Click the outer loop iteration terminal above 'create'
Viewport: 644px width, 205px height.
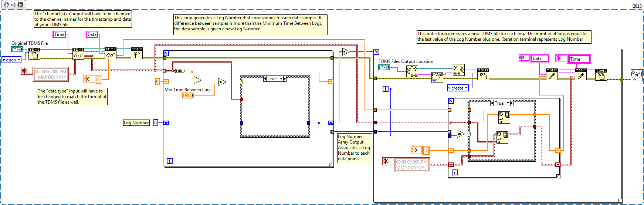[386, 89]
